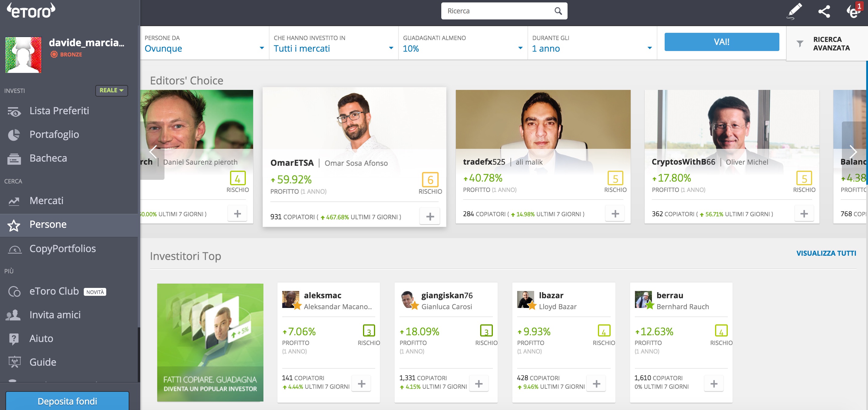
Task: Add tradefx525 with plus button
Action: click(x=615, y=214)
